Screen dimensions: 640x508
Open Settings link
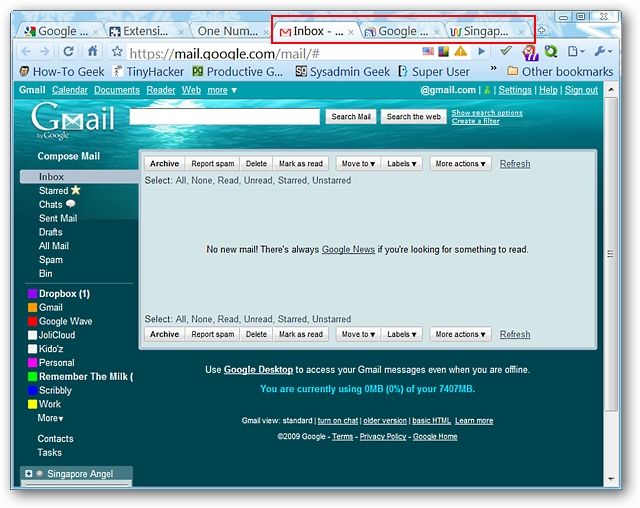(x=515, y=90)
